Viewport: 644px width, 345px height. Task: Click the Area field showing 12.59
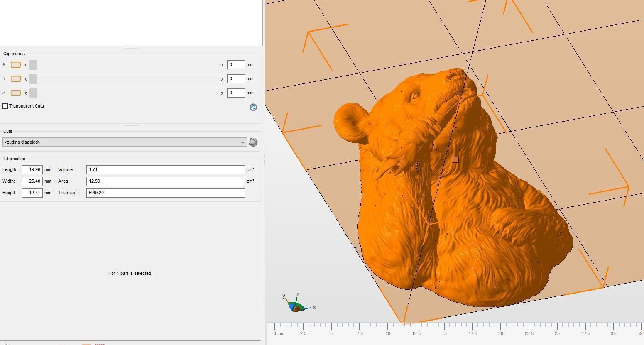(x=166, y=181)
